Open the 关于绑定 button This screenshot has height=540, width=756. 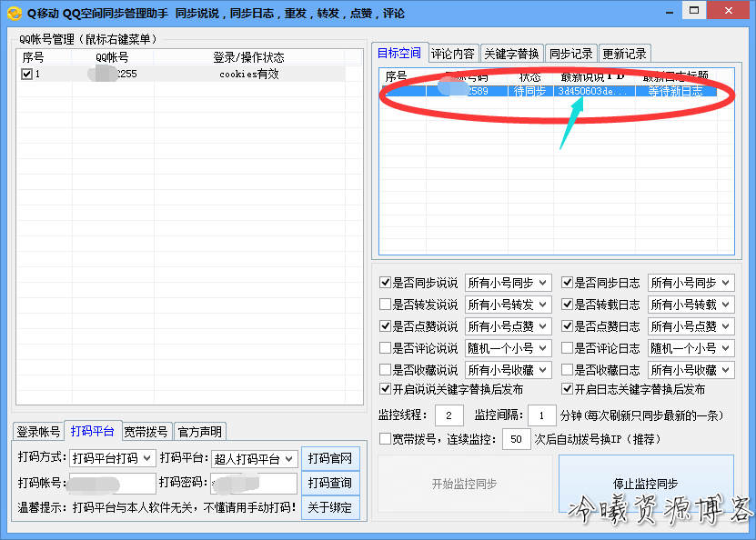tap(330, 507)
